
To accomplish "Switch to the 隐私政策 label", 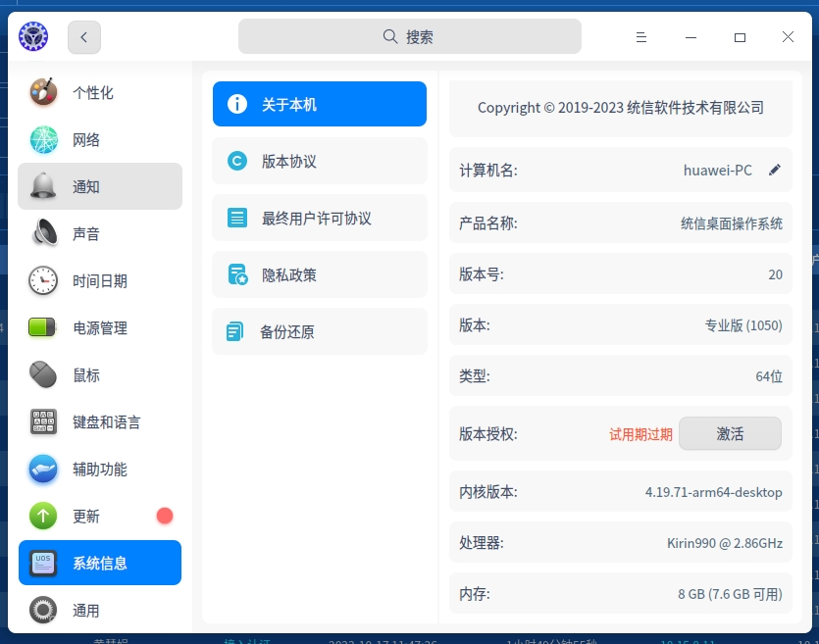I will (288, 275).
